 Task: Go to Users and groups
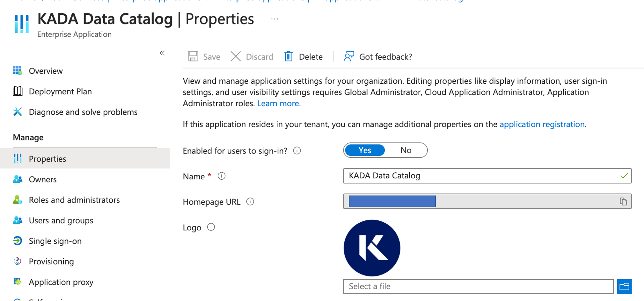pos(61,221)
